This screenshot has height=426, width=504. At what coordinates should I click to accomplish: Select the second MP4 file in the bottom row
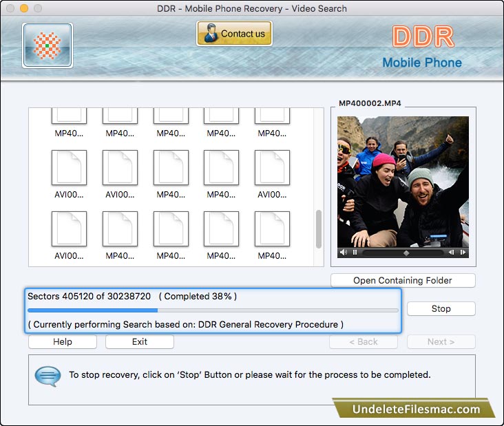pos(171,235)
